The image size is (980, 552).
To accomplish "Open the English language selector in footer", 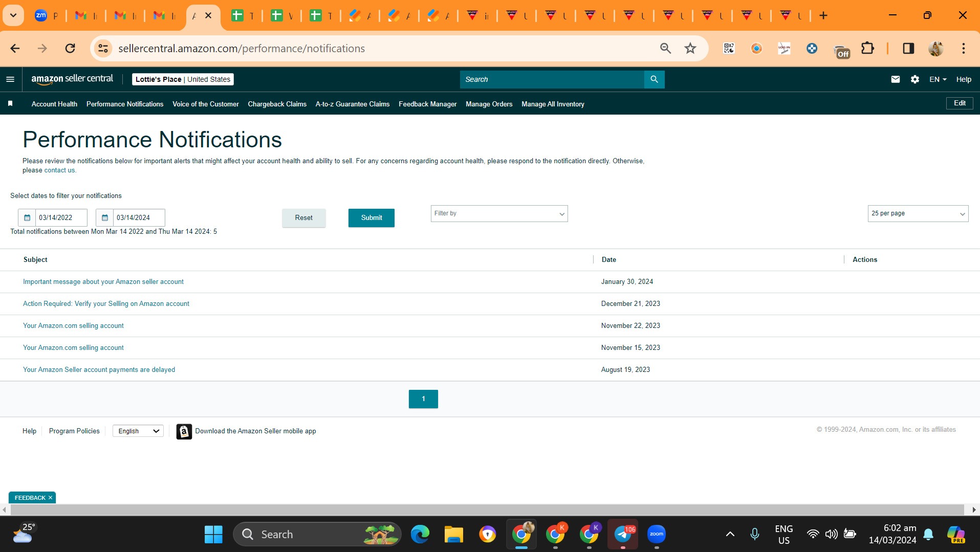I will coord(138,431).
